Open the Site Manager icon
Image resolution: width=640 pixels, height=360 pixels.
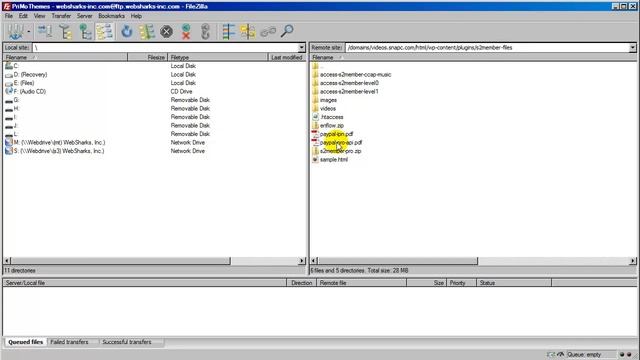point(15,31)
